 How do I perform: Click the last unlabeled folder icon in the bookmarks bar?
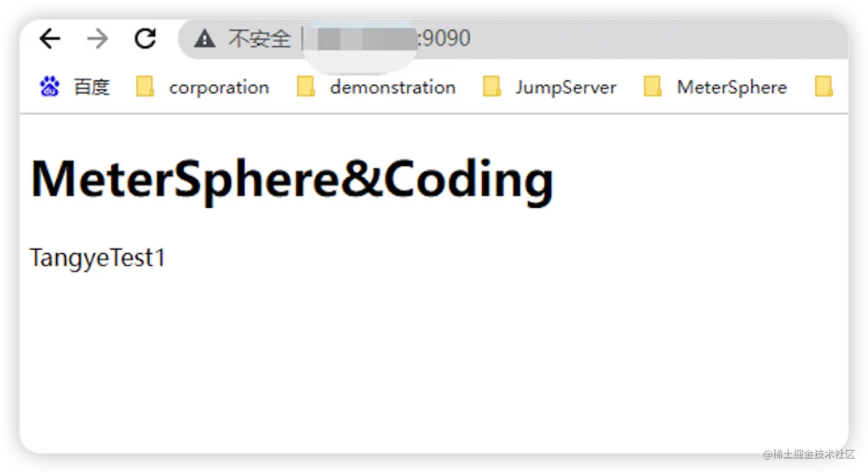click(x=824, y=87)
